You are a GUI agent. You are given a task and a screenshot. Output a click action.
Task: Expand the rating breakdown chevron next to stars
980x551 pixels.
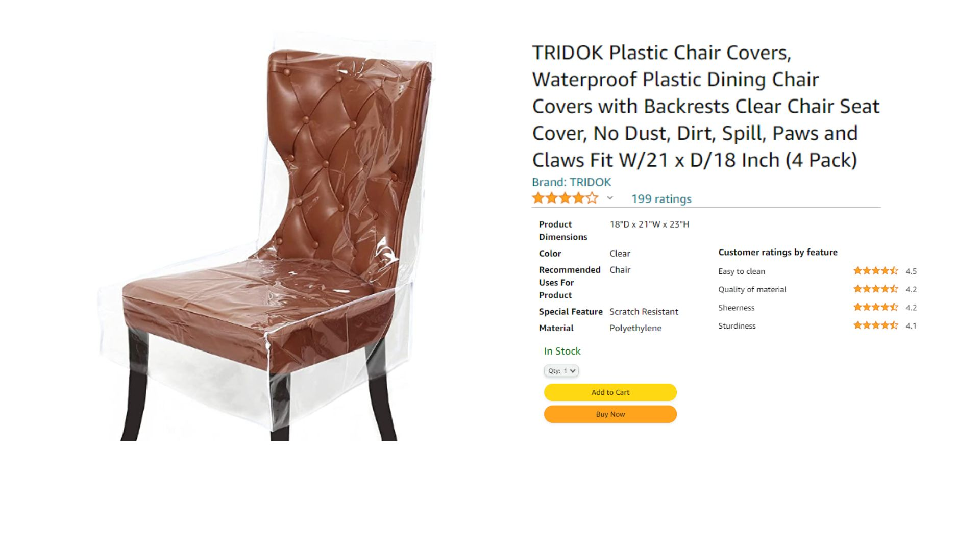[x=610, y=198]
